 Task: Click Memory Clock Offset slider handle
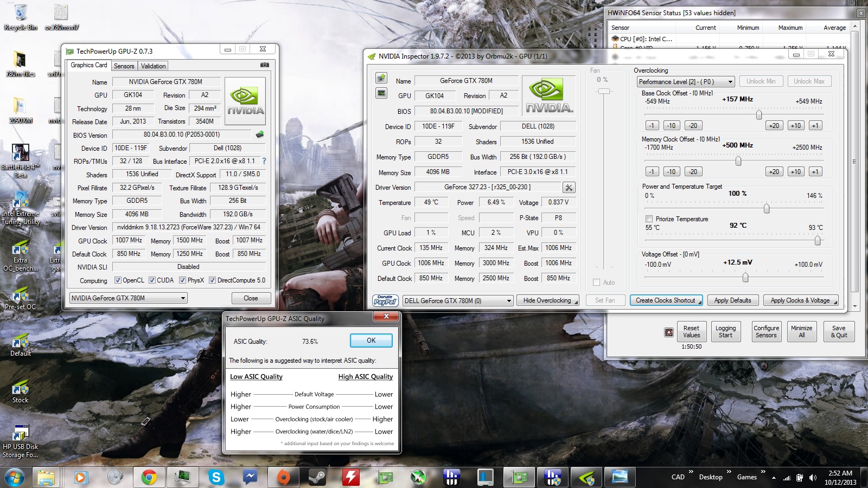point(738,161)
